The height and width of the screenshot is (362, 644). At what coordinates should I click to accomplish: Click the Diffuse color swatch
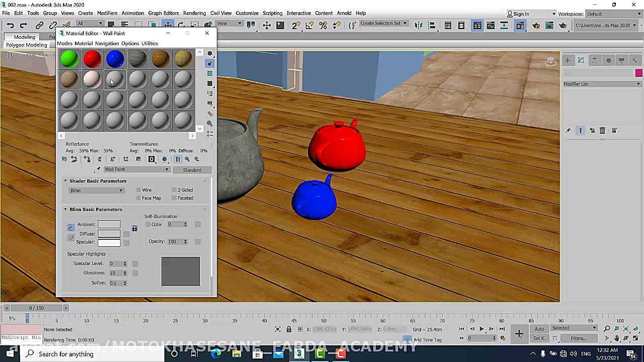[109, 234]
